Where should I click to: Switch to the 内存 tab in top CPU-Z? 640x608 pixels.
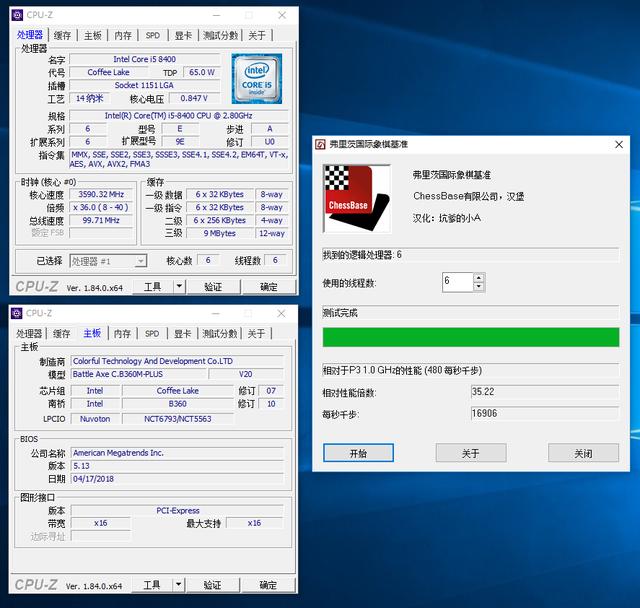[122, 35]
